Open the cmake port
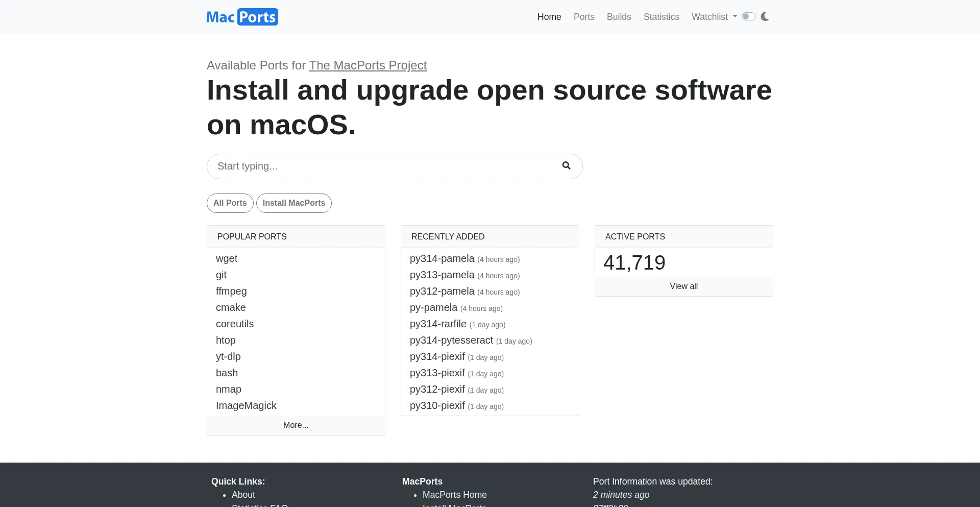This screenshot has height=507, width=980. [x=231, y=307]
